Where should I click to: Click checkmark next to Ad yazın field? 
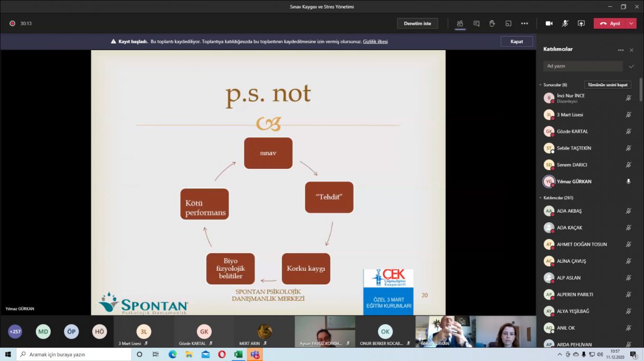(631, 66)
